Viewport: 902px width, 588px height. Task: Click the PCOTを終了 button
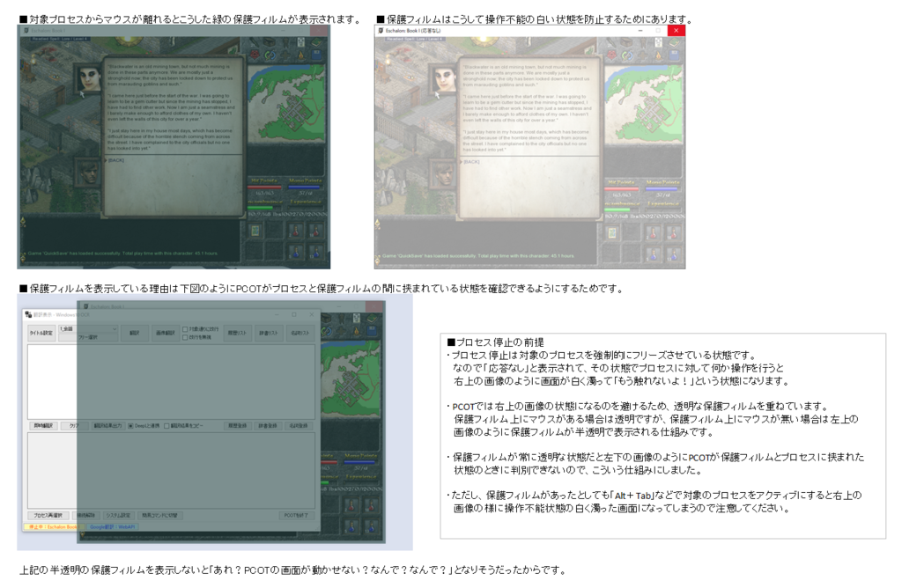click(297, 516)
